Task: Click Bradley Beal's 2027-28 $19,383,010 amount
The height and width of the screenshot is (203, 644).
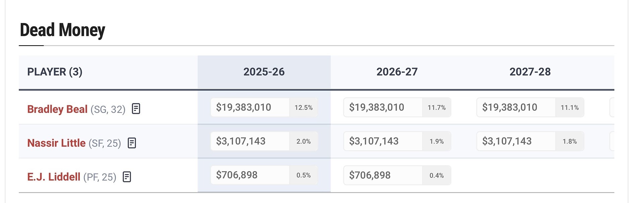Action: coord(509,107)
